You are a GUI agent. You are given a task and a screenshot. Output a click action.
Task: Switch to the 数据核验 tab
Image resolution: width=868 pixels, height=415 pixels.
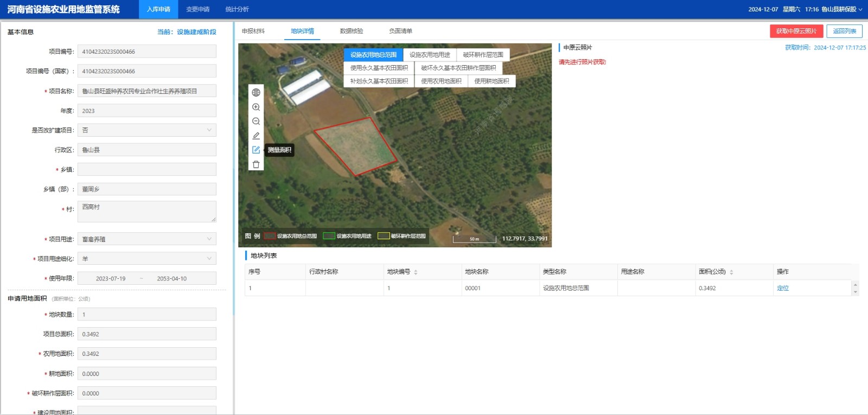coord(352,31)
